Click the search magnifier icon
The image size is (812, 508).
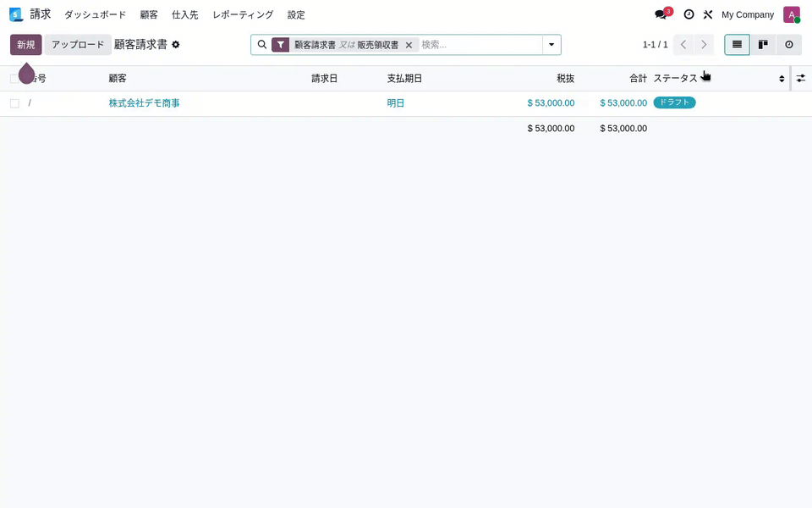tap(262, 45)
